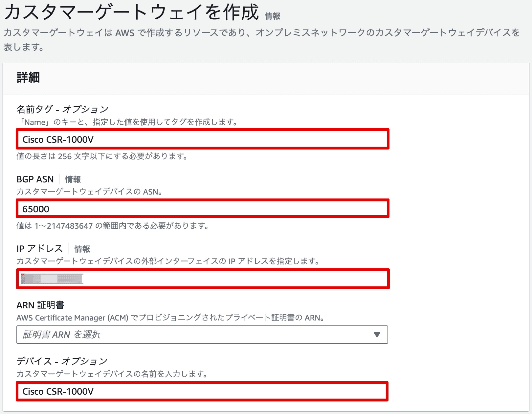
Task: Click the page description paragraph under the title
Action: pyautogui.click(x=262, y=40)
